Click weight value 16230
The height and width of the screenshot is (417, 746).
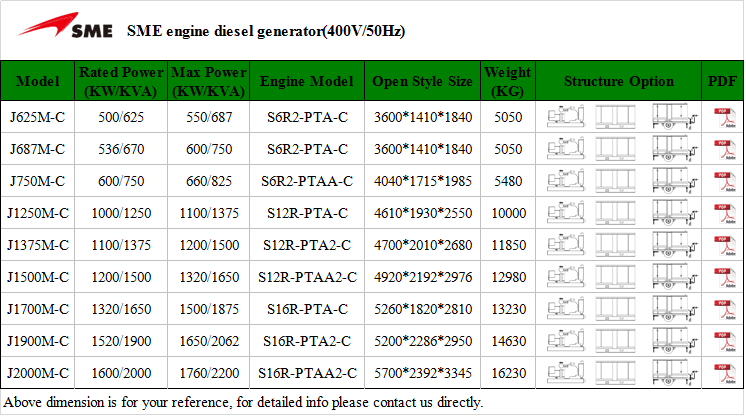click(508, 373)
